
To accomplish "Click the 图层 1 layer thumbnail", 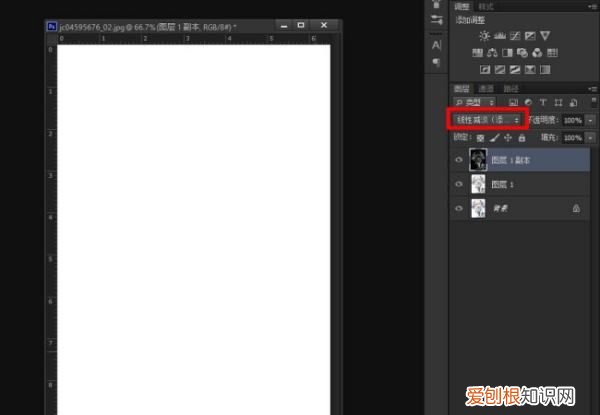I will click(478, 184).
